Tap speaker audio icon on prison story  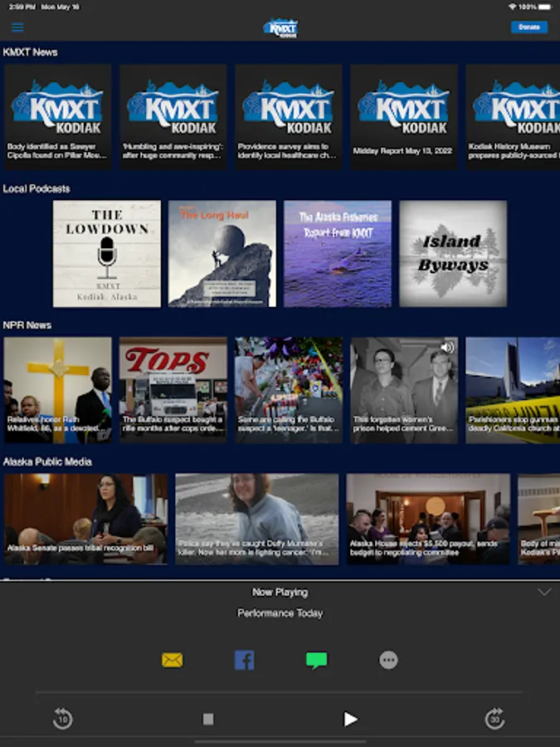pyautogui.click(x=446, y=347)
